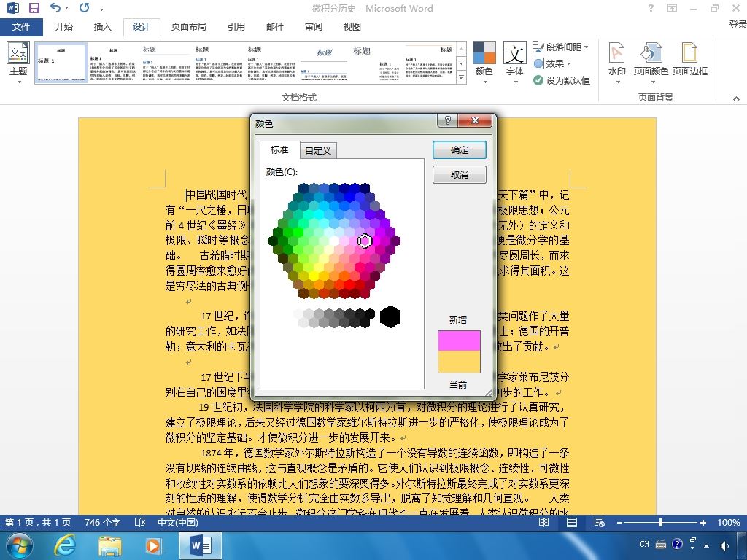Click the 第 1 页, 共 1 页 page indicator
This screenshot has height=560, width=747.
point(38,522)
